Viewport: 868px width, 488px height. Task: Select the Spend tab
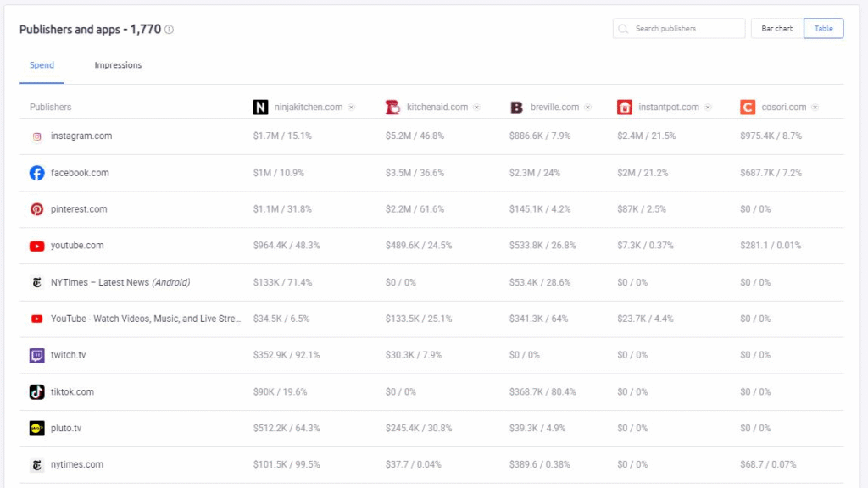coord(42,65)
